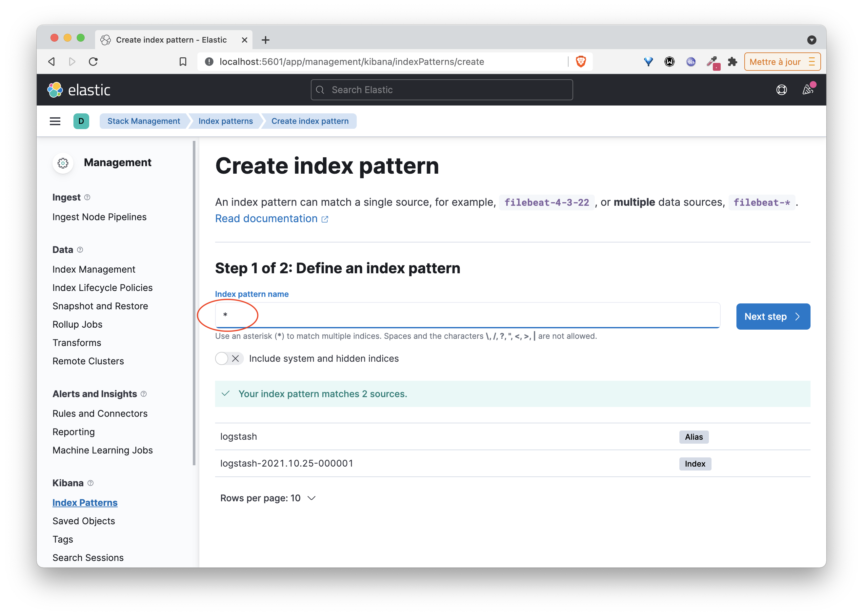This screenshot has height=616, width=863.
Task: Open Rollup Jobs in sidebar
Action: [x=77, y=325]
